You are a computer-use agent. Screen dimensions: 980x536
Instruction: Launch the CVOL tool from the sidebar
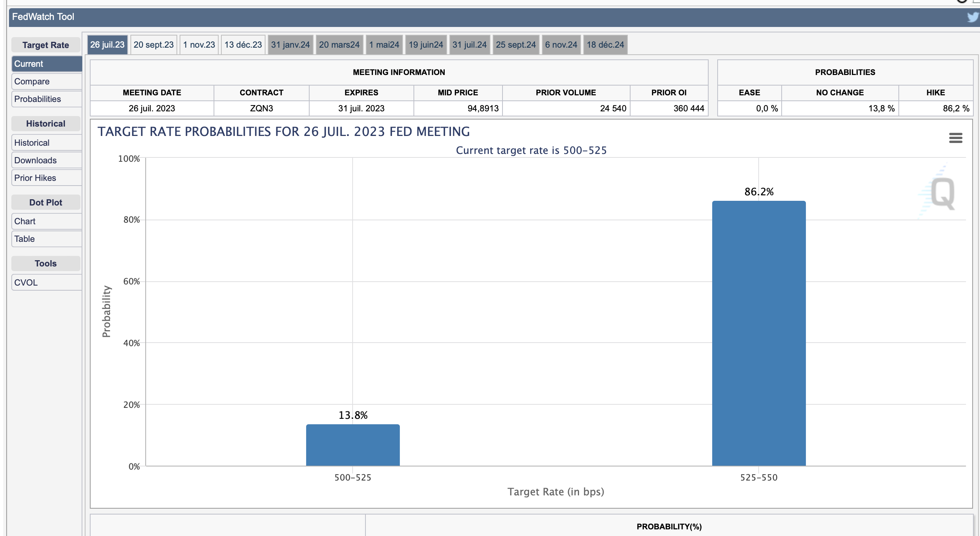tap(46, 283)
